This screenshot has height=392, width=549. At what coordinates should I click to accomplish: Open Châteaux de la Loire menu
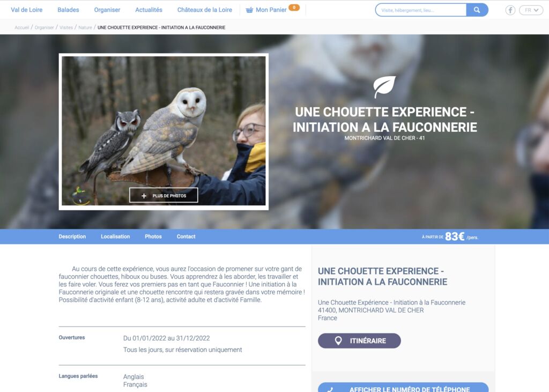204,10
